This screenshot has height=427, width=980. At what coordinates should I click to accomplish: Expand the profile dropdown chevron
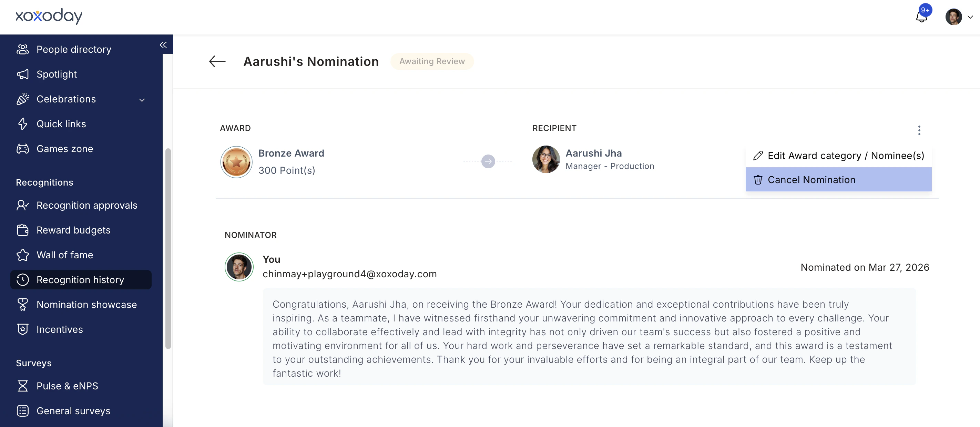[970, 17]
